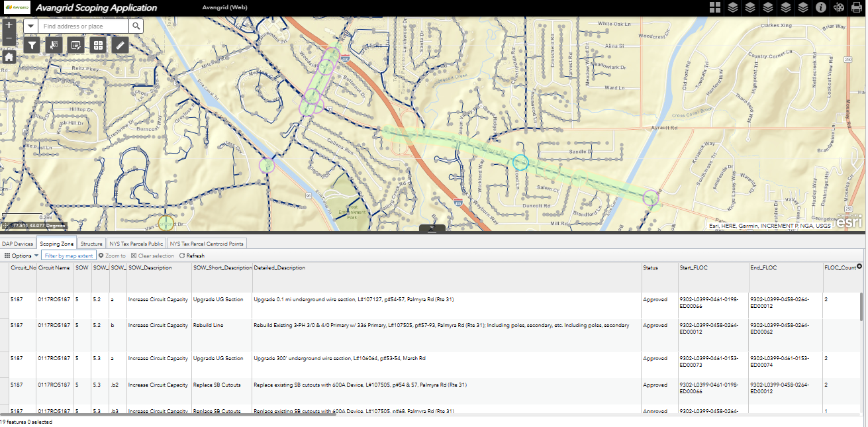Click the magnifier search button
The image size is (868, 427).
(136, 26)
